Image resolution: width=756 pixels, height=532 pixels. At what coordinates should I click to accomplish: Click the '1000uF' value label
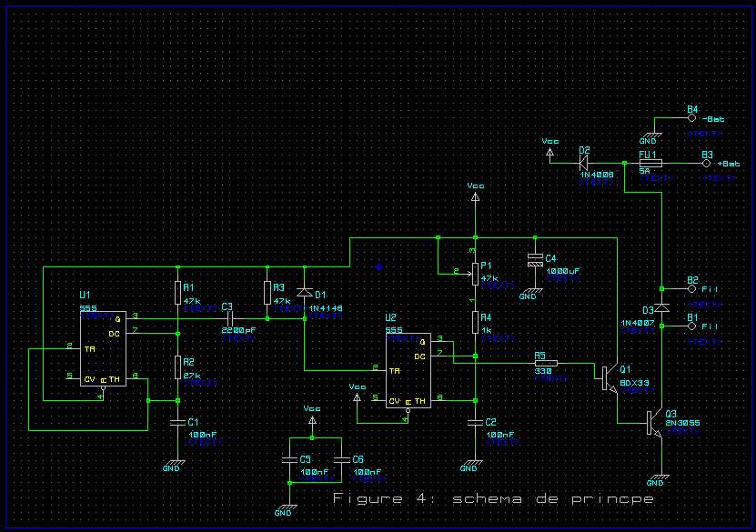pos(562,271)
